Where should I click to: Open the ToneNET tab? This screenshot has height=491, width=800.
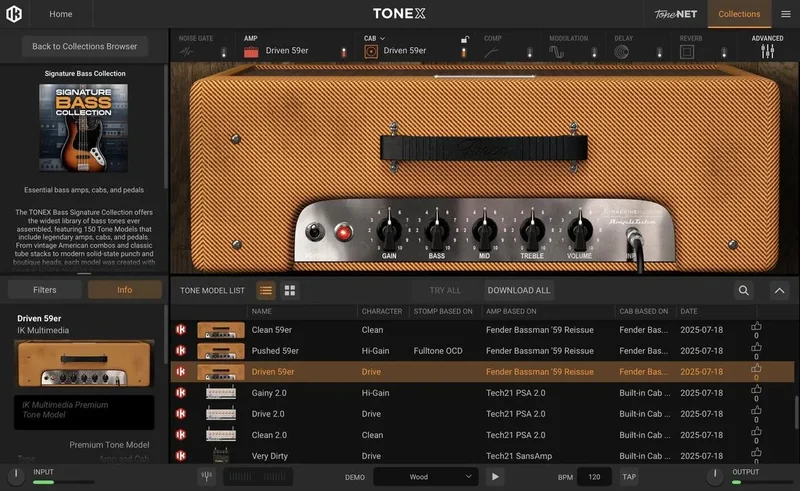click(x=676, y=14)
